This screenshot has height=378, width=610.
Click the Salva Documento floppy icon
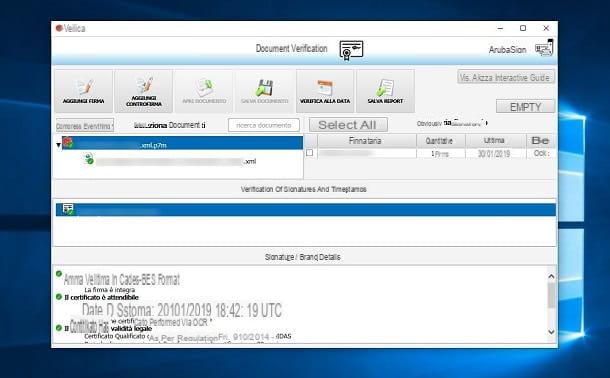[x=264, y=88]
